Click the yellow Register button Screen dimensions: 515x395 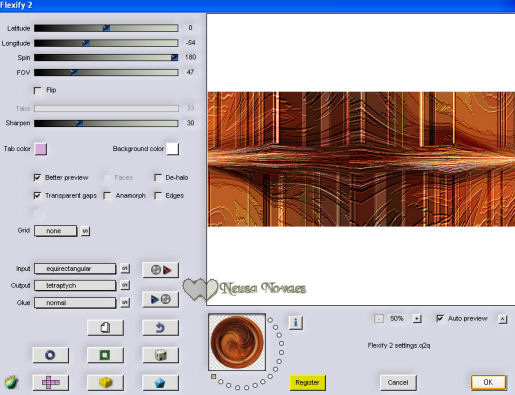[x=307, y=383]
